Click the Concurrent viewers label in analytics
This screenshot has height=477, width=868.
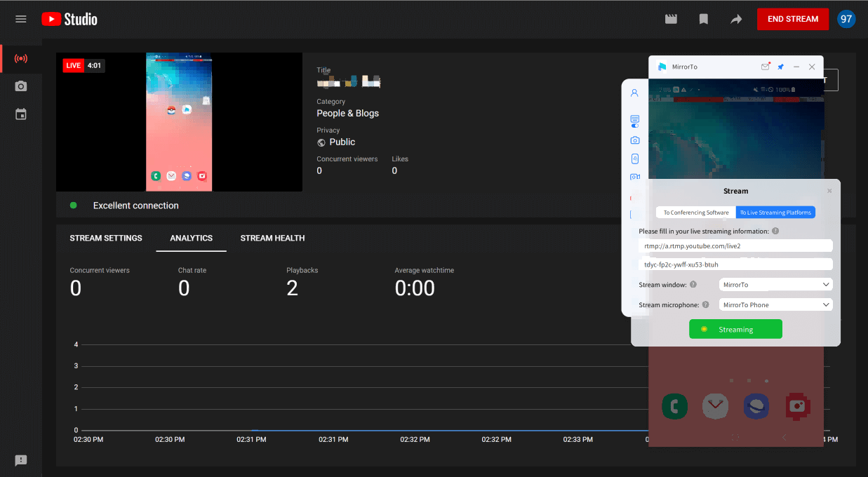tap(100, 270)
